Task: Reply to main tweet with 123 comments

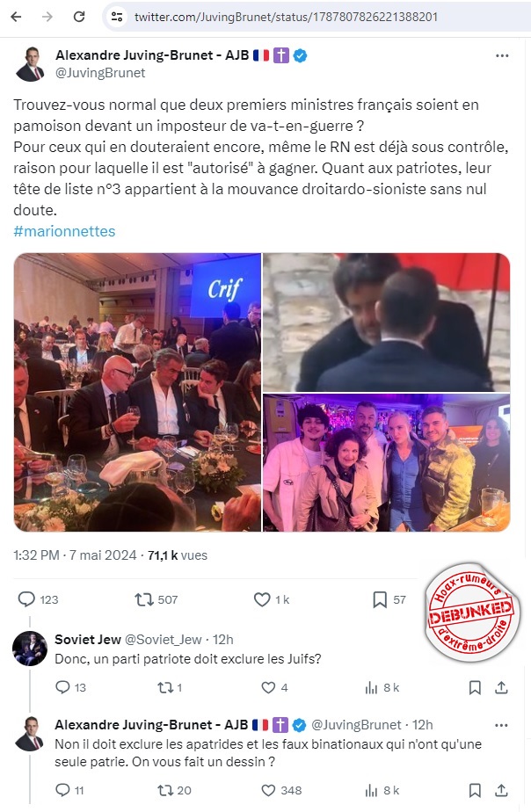Action: (x=26, y=599)
